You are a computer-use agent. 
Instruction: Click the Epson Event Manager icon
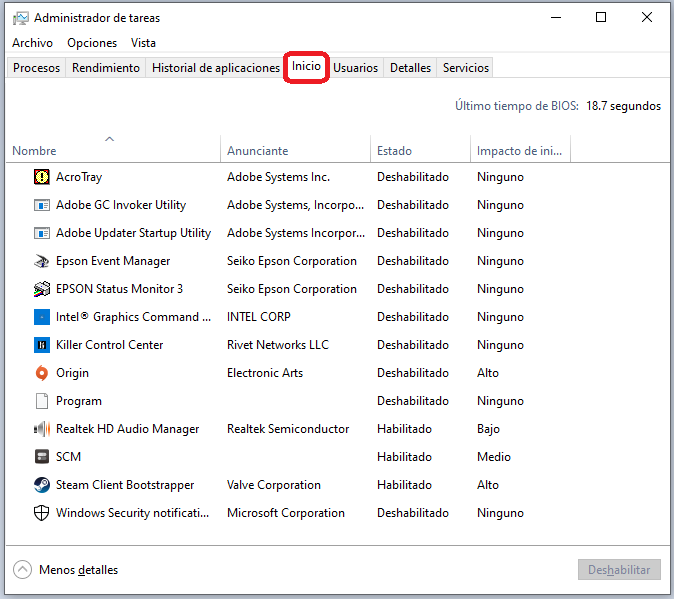pyautogui.click(x=42, y=261)
